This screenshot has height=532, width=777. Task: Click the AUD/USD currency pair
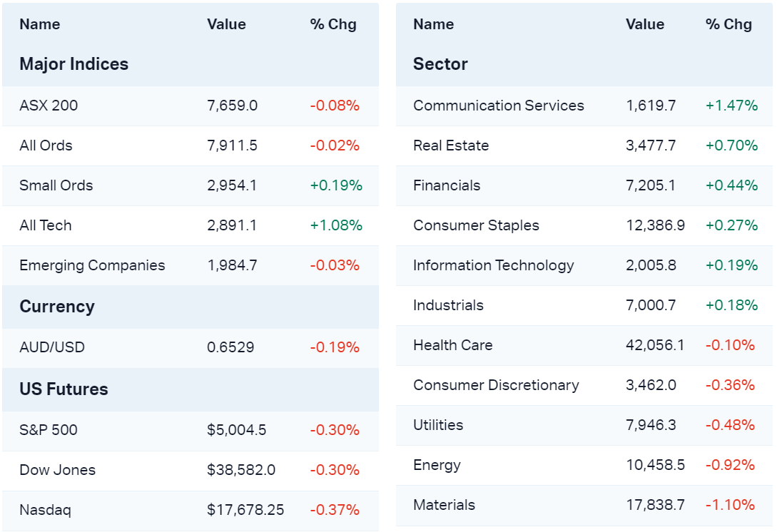click(x=52, y=347)
